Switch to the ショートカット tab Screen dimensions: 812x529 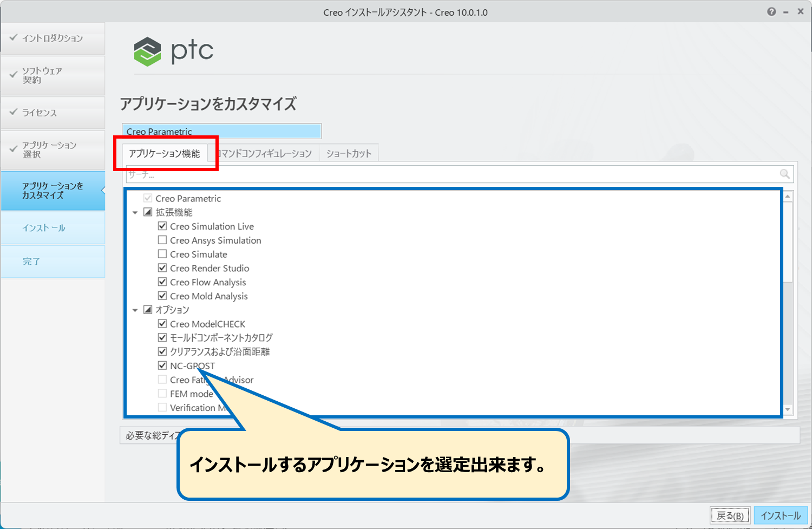coord(349,154)
